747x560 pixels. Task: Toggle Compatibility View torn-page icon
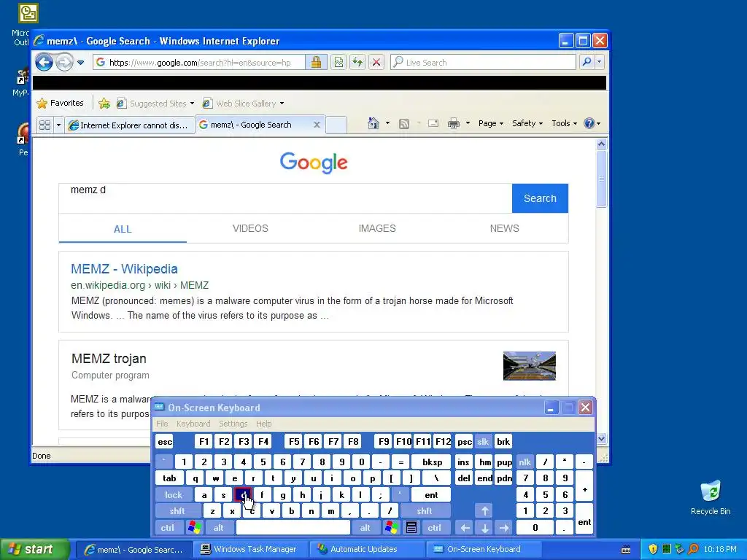(338, 62)
